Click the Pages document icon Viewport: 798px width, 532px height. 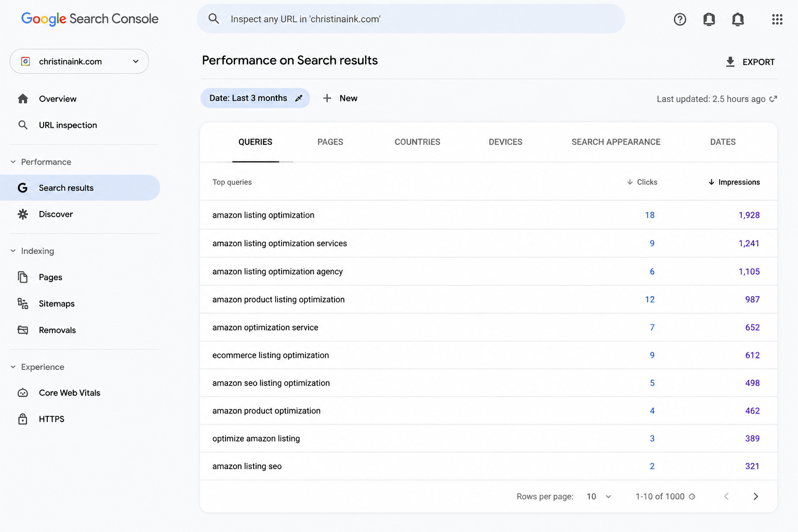23,277
